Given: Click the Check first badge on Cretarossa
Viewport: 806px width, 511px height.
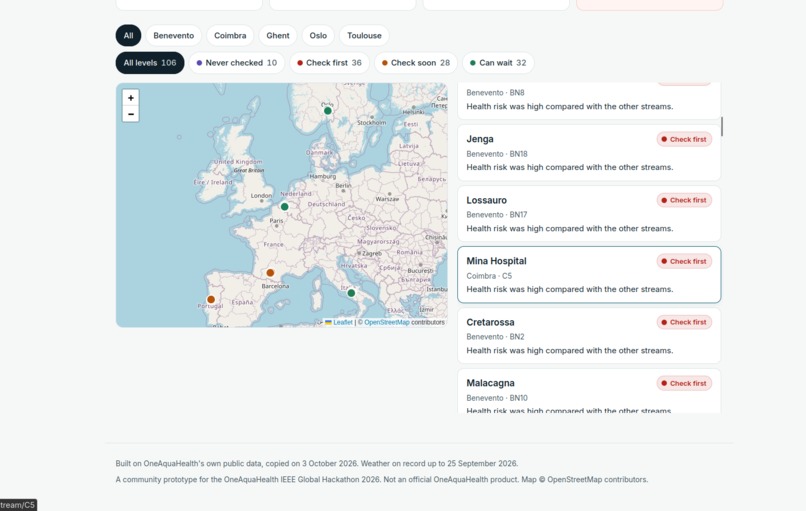Looking at the screenshot, I should coord(684,322).
